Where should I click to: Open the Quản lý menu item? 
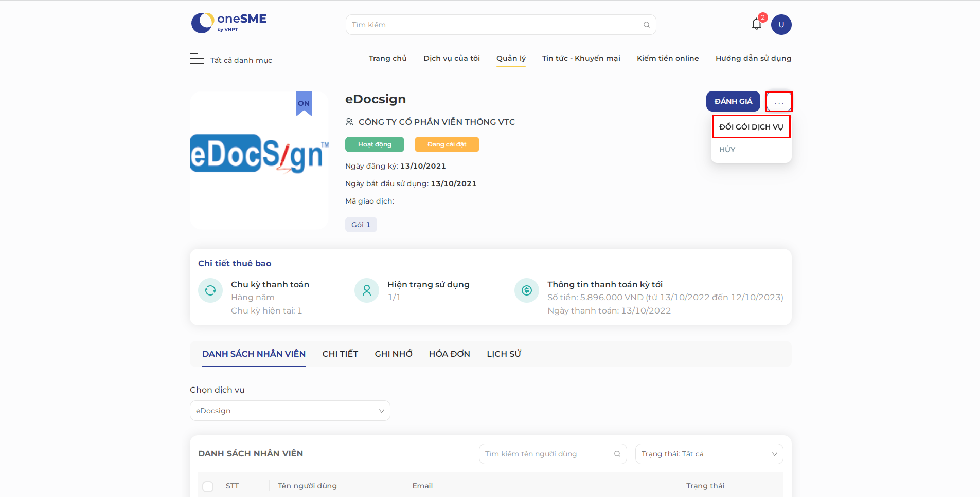click(x=511, y=58)
